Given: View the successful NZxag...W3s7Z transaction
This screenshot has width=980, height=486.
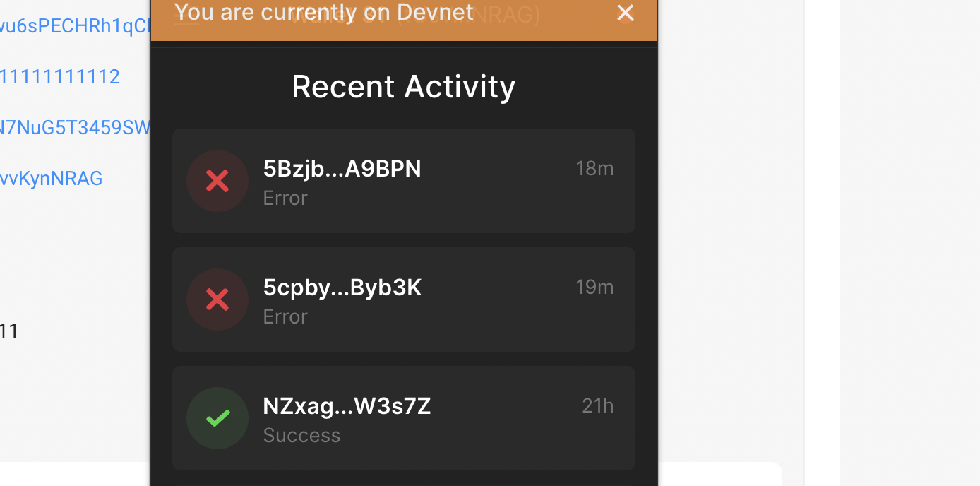Looking at the screenshot, I should (x=346, y=405).
